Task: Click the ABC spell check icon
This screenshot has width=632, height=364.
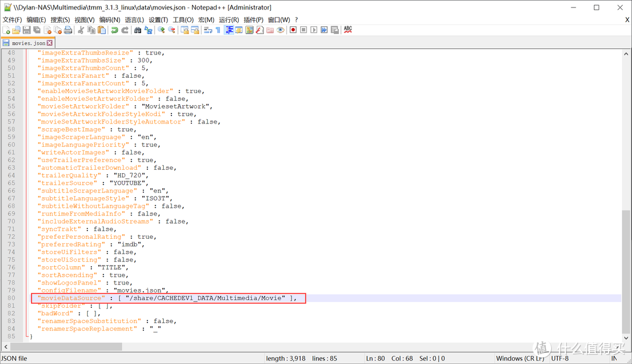Action: pyautogui.click(x=348, y=30)
